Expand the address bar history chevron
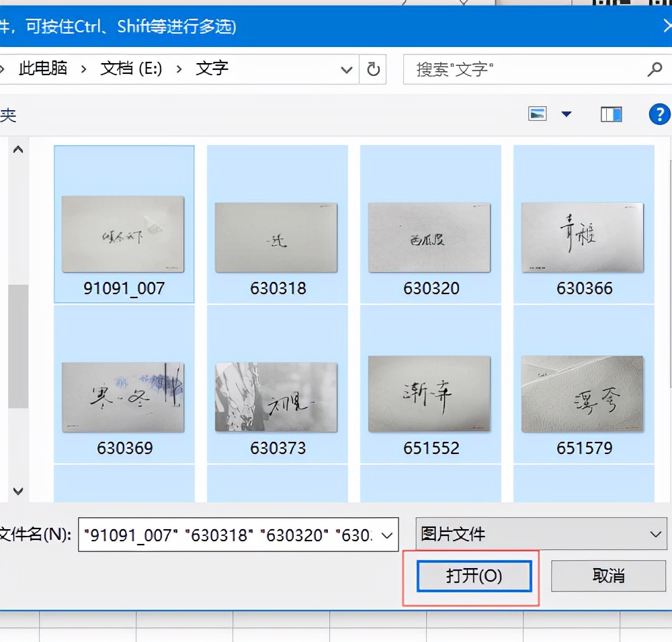The height and width of the screenshot is (642, 672). pos(346,68)
